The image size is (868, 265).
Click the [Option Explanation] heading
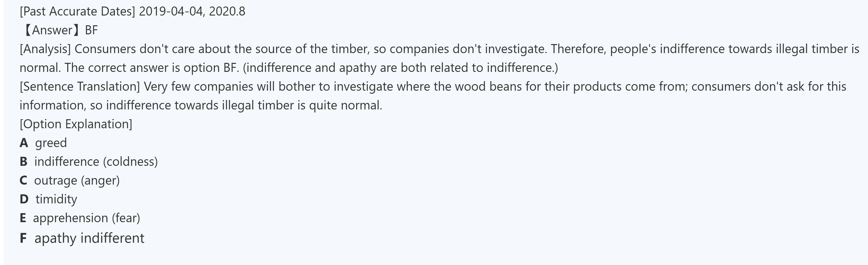tap(76, 124)
